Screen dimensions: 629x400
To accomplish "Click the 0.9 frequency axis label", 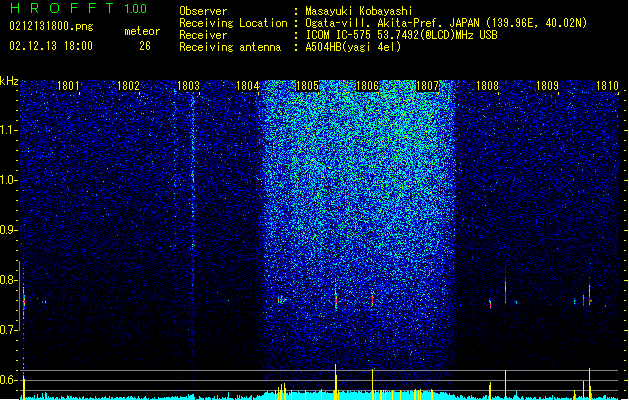I will 9,230.
